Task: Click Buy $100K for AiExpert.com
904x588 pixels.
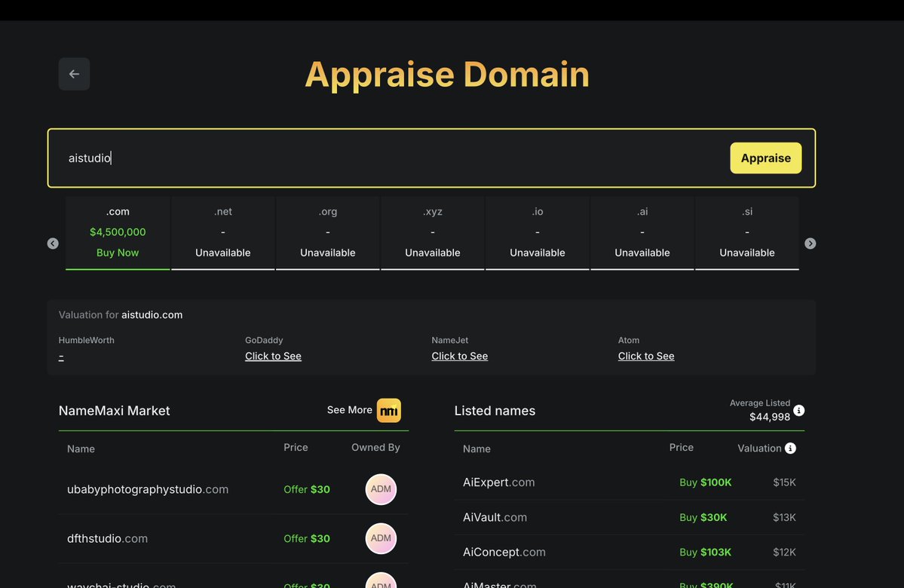Action: (706, 482)
